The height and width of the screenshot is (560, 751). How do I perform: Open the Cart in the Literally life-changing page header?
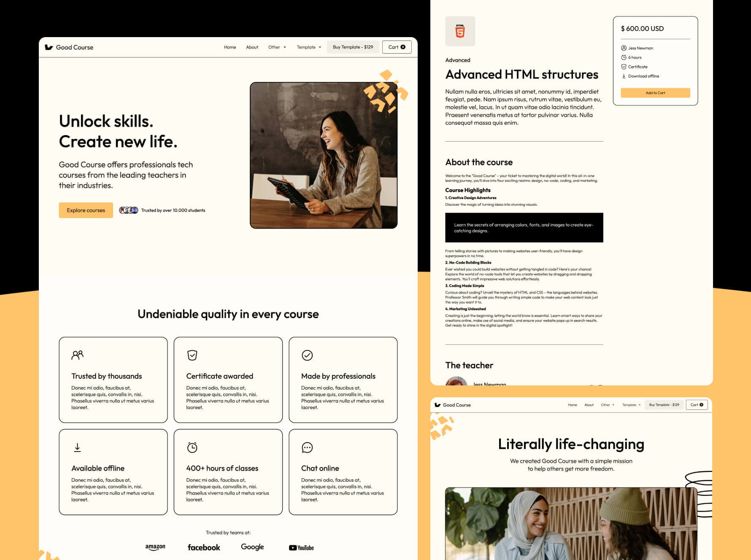coord(697,405)
